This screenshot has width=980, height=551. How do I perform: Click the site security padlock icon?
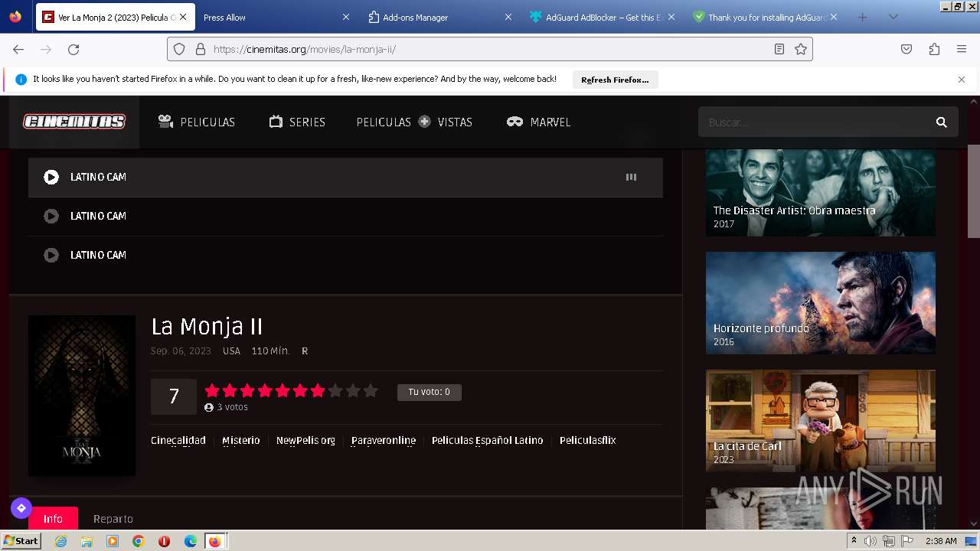[x=201, y=49]
